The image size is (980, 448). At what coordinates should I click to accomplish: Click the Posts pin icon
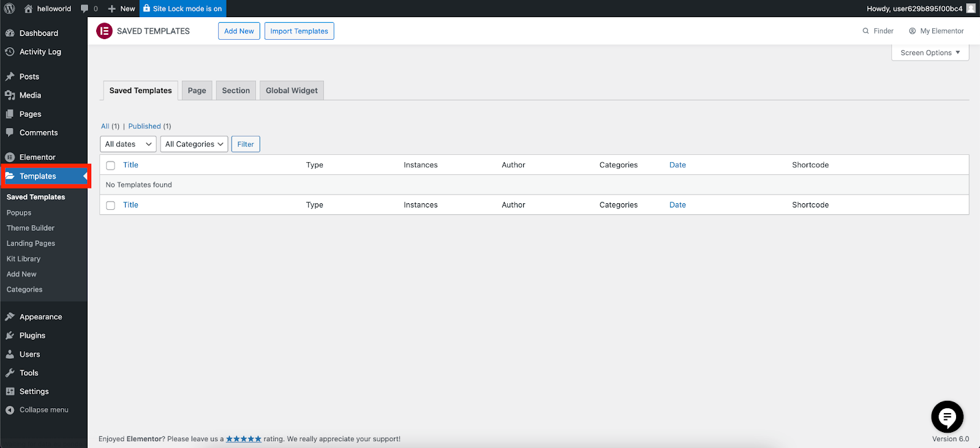(10, 77)
